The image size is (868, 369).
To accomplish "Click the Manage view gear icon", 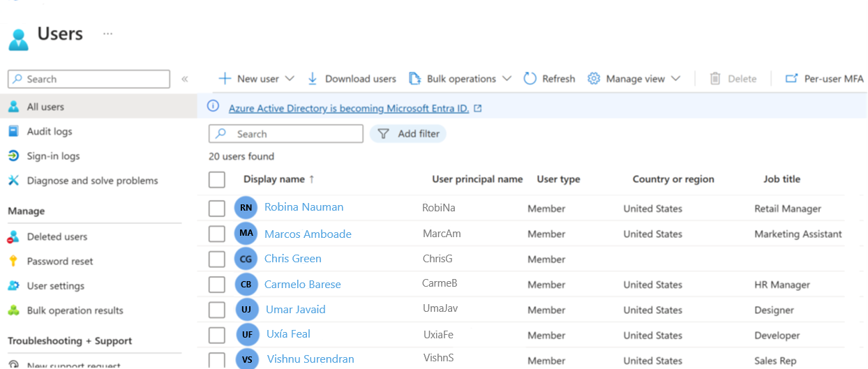I will tap(594, 79).
